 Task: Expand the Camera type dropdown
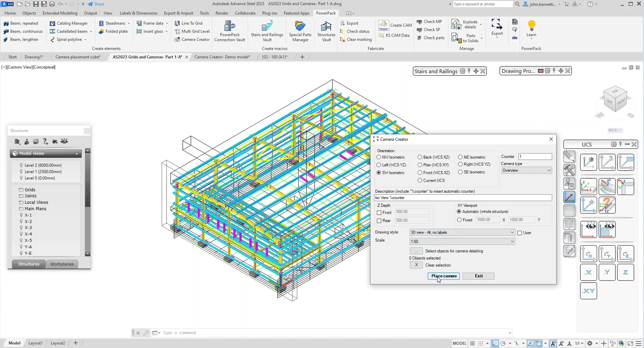(x=527, y=170)
